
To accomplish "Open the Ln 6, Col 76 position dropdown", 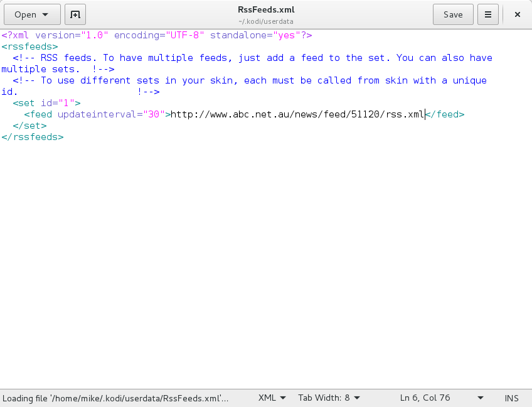I will point(442,398).
